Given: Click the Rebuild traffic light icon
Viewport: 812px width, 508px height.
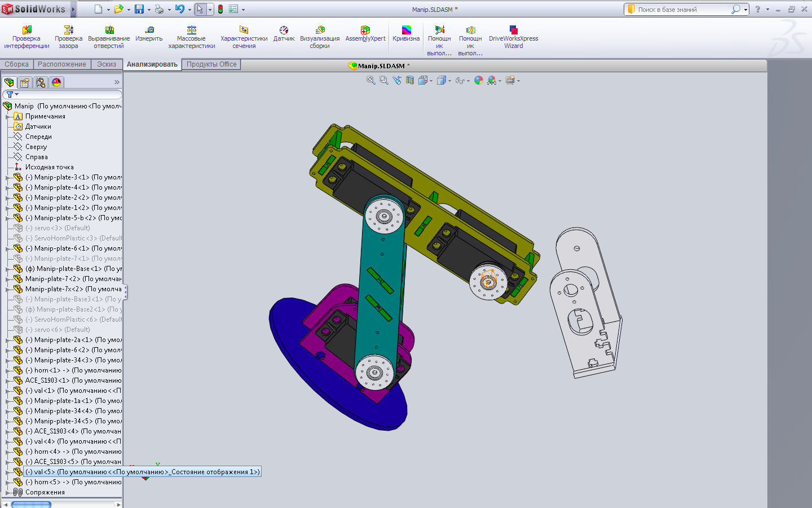Looking at the screenshot, I should (x=220, y=9).
